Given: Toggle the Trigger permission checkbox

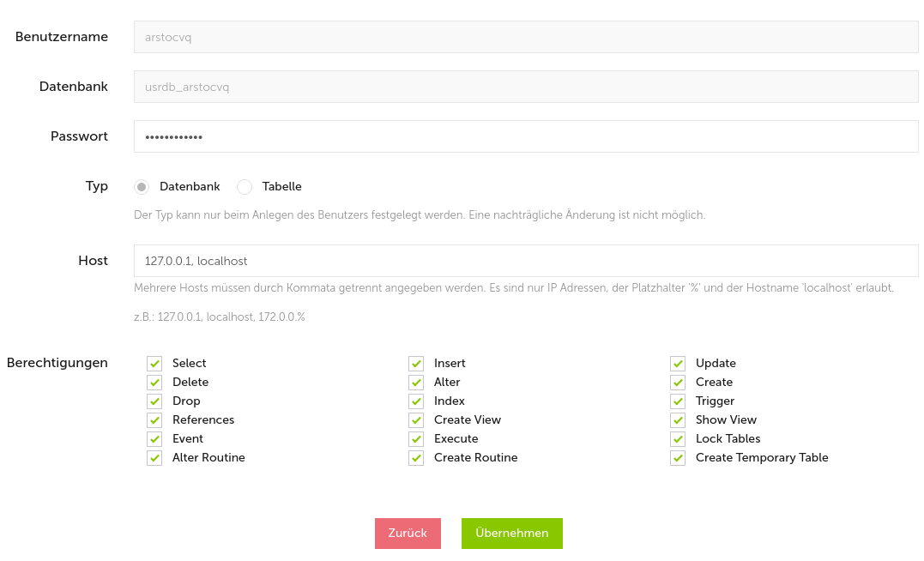Looking at the screenshot, I should pyautogui.click(x=678, y=401).
